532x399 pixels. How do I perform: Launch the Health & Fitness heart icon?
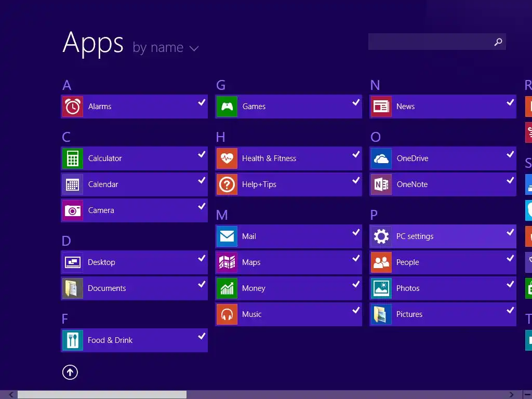click(227, 158)
